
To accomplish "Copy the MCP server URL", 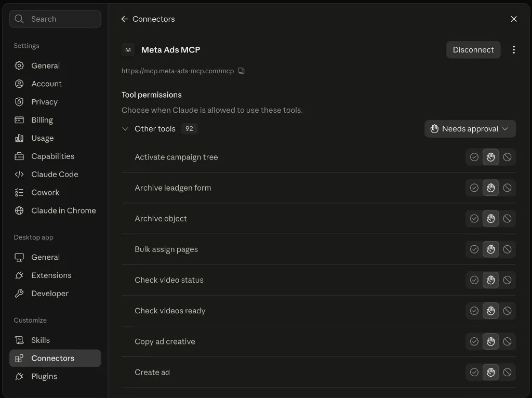I will point(241,71).
